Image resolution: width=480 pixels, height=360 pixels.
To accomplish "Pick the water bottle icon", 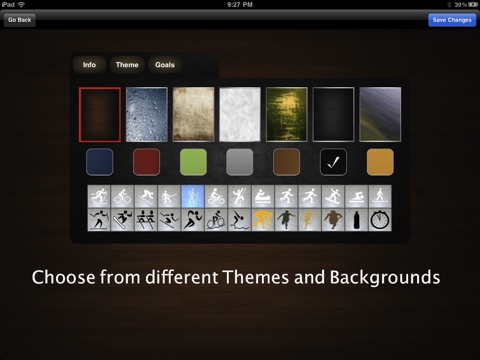I will click(356, 220).
